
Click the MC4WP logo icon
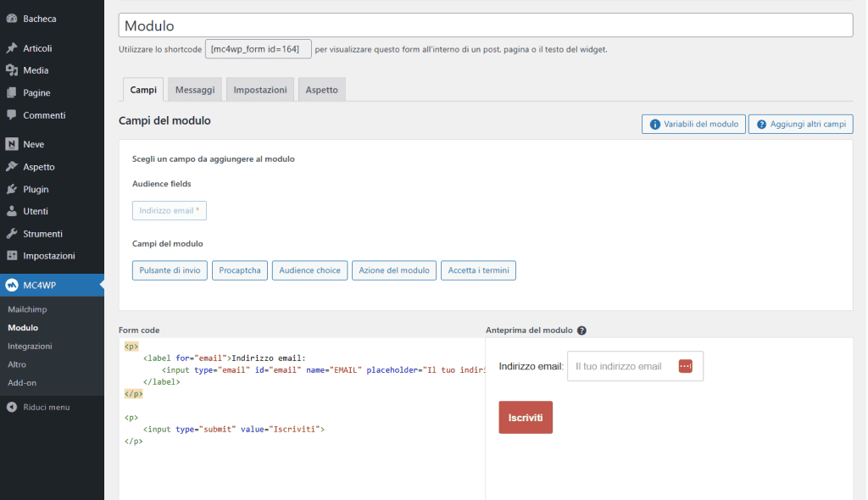click(x=12, y=285)
